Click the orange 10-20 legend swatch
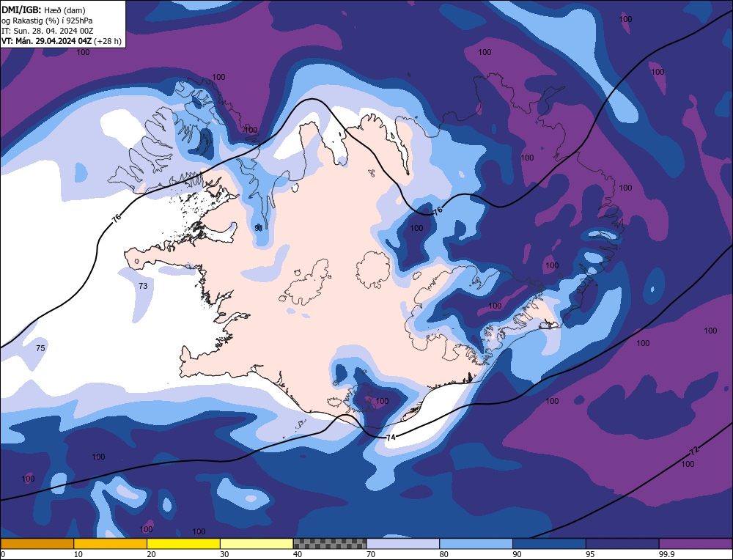The height and width of the screenshot is (560, 733). (111, 544)
